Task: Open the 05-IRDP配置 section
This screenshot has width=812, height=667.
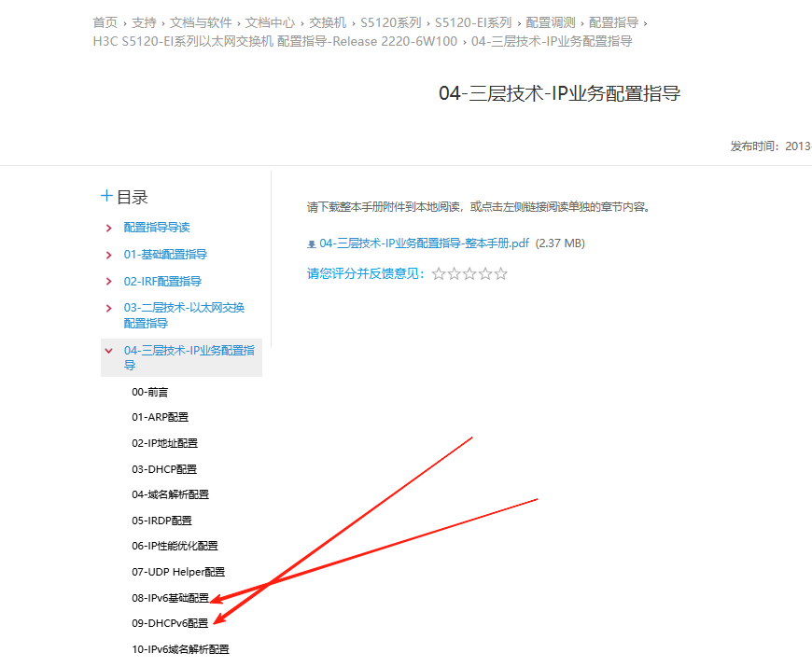Action: coord(161,521)
